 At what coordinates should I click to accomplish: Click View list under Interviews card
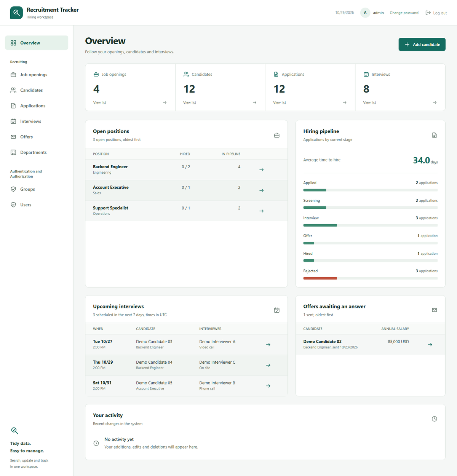(369, 102)
